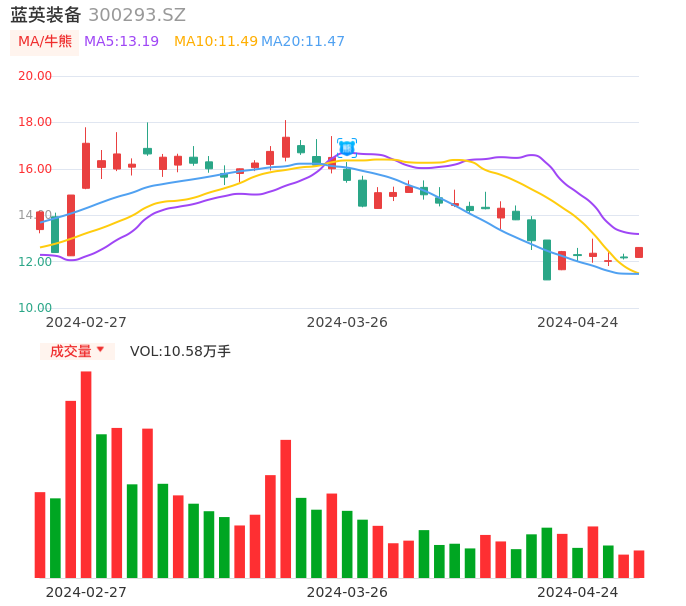
Task: Click the 20.00 price axis label
Action: click(x=35, y=76)
